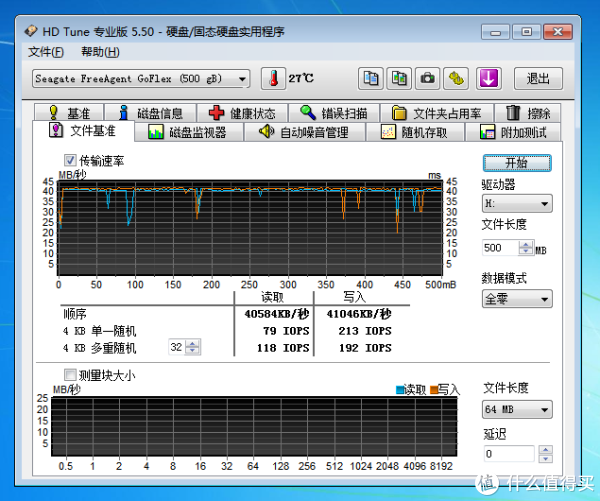
Task: Click the 79 IOPS read value
Action: [x=286, y=331]
